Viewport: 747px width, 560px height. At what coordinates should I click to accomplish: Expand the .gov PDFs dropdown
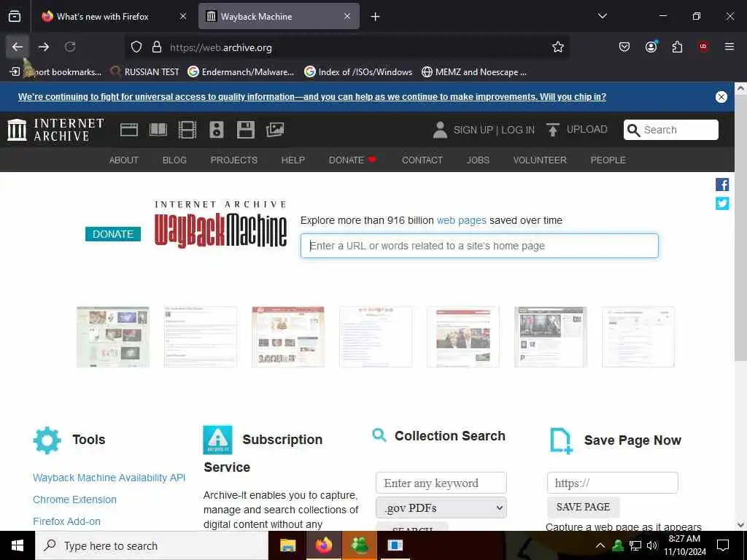pyautogui.click(x=441, y=507)
